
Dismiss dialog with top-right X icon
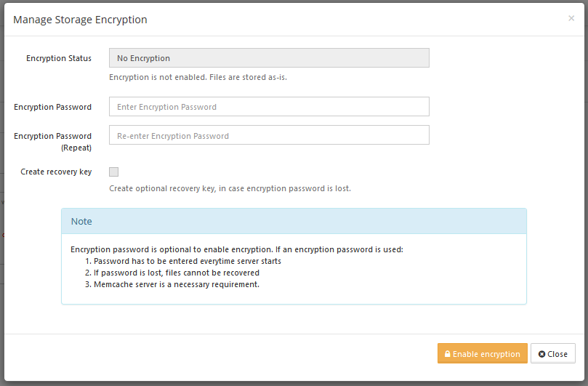point(571,18)
